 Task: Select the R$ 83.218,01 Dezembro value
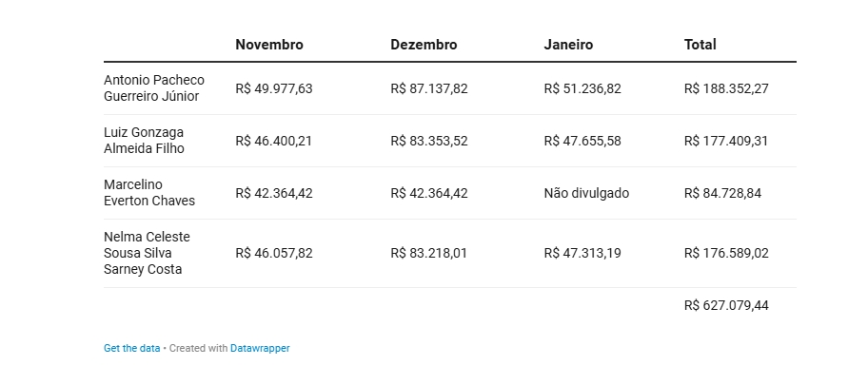[x=429, y=253]
